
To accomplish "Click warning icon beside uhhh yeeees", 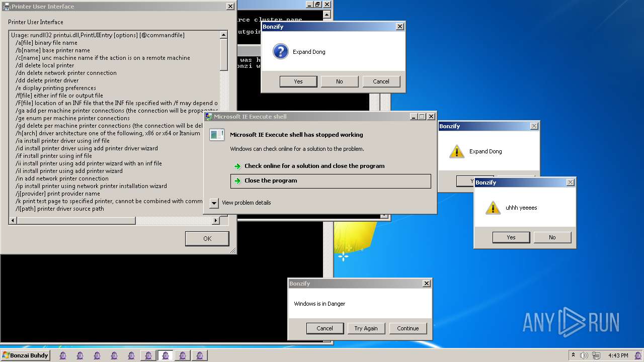I will click(x=493, y=208).
